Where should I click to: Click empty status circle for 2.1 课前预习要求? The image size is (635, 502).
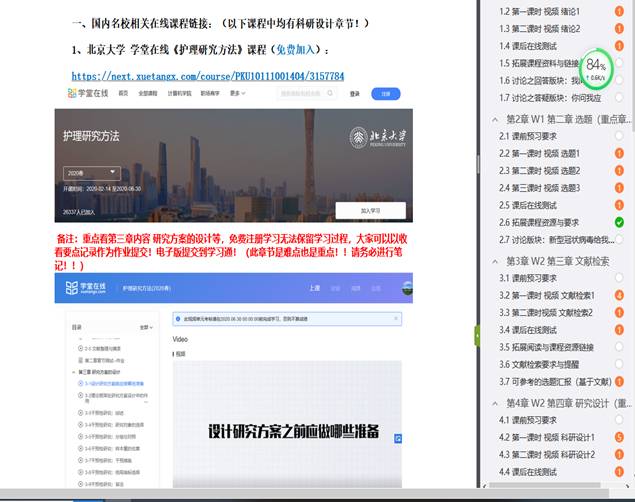pos(619,136)
